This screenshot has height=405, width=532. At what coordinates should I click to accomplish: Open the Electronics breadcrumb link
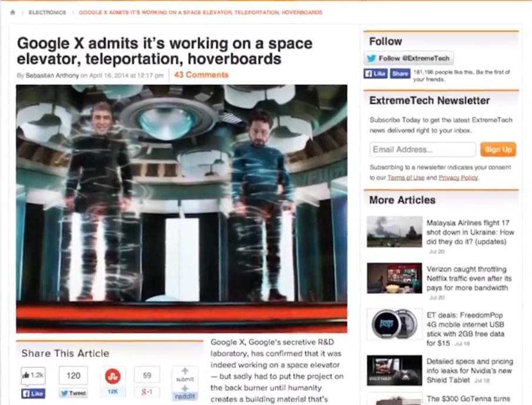(x=47, y=12)
